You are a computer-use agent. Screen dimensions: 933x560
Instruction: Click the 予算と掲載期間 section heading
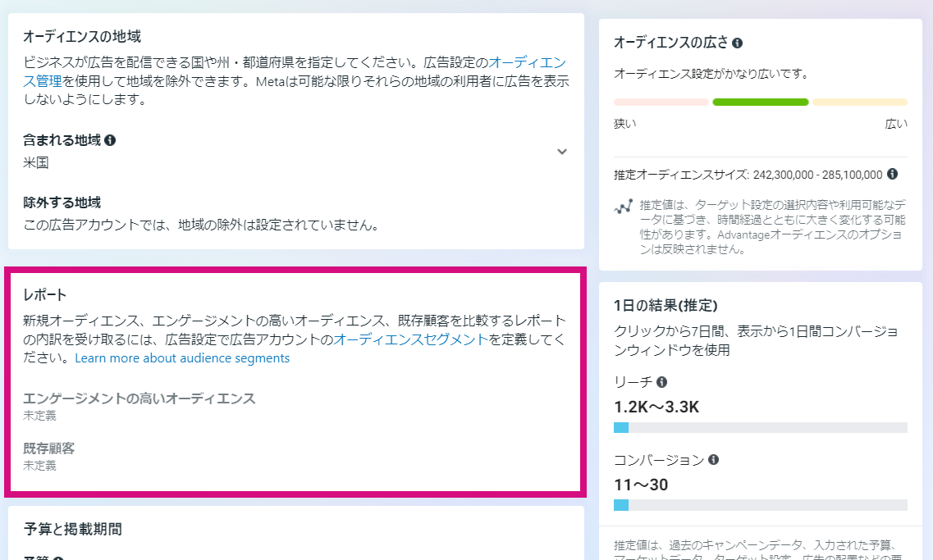click(72, 529)
